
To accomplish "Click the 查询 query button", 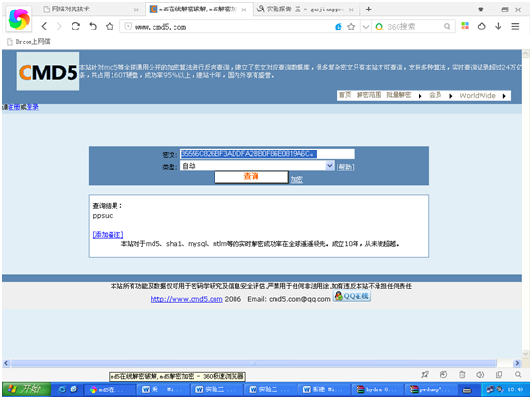I will 251,176.
